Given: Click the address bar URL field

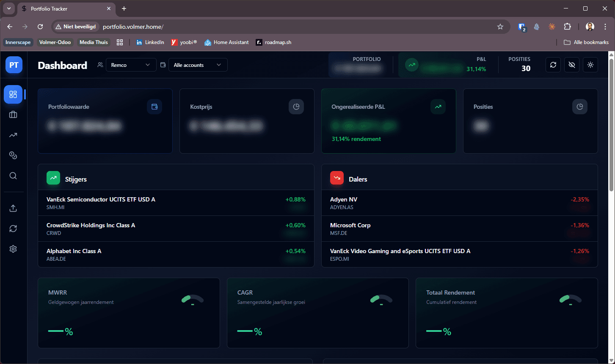Looking at the screenshot, I should [x=296, y=27].
